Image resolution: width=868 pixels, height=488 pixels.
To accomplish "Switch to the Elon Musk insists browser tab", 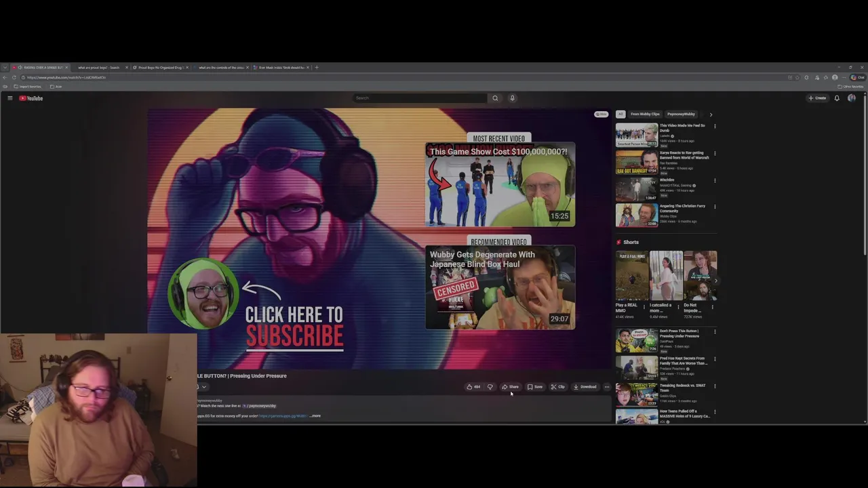I will point(281,68).
